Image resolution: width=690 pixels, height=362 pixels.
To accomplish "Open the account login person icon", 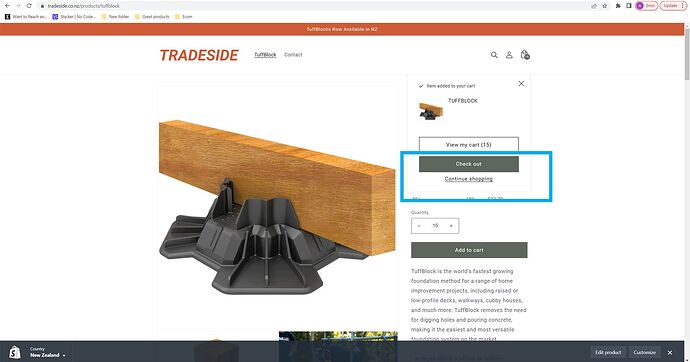I will 509,55.
